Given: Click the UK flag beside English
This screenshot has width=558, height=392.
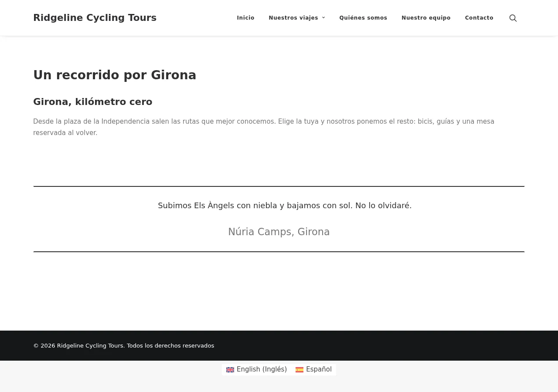Looking at the screenshot, I should pos(230,370).
